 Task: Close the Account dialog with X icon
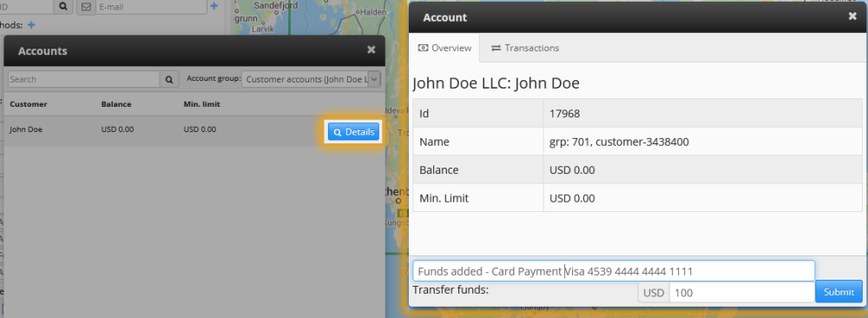852,16
